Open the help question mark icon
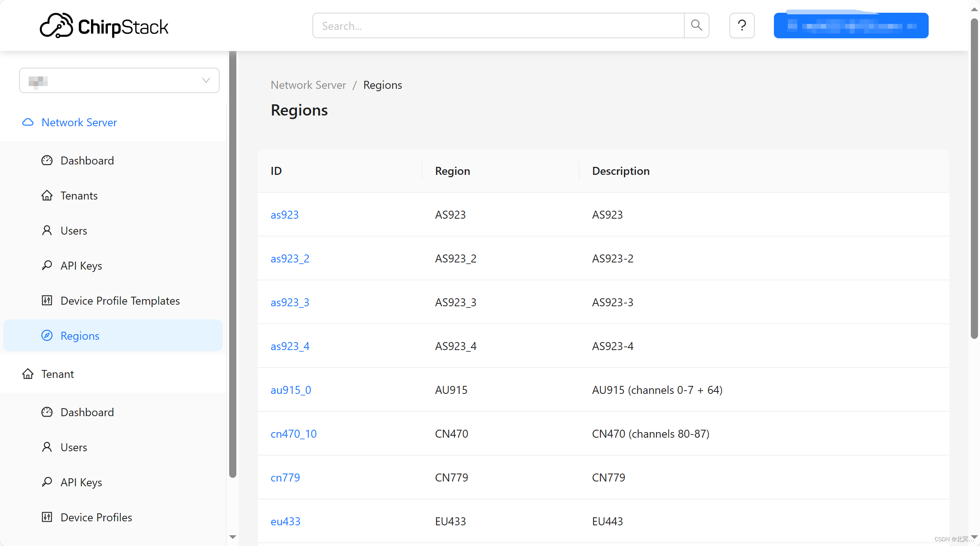This screenshot has width=980, height=546. coord(742,25)
